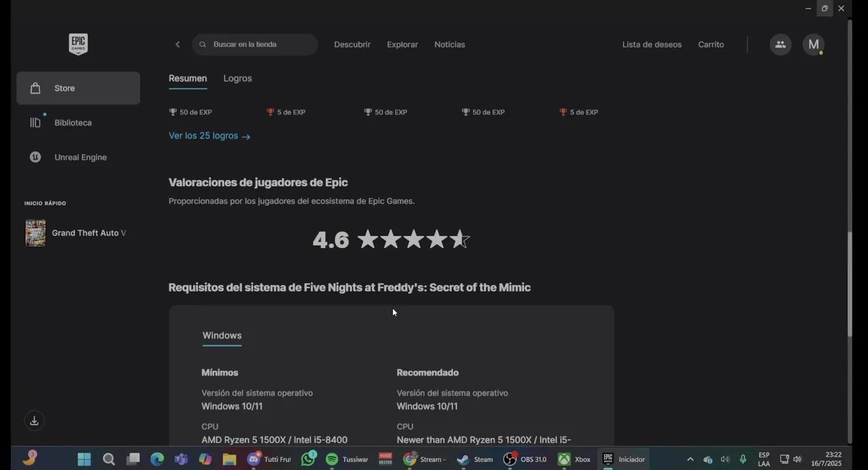Switch to Chrome Stream taskbar item
Image resolution: width=868 pixels, height=470 pixels.
(425, 460)
